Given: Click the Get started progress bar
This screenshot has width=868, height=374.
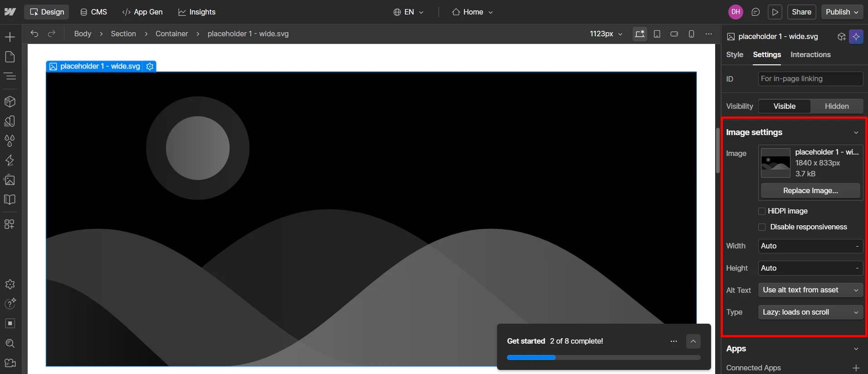Looking at the screenshot, I should (x=604, y=358).
